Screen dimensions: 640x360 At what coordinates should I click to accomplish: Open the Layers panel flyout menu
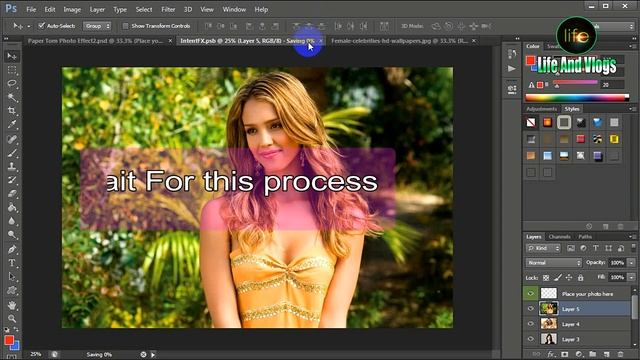632,237
